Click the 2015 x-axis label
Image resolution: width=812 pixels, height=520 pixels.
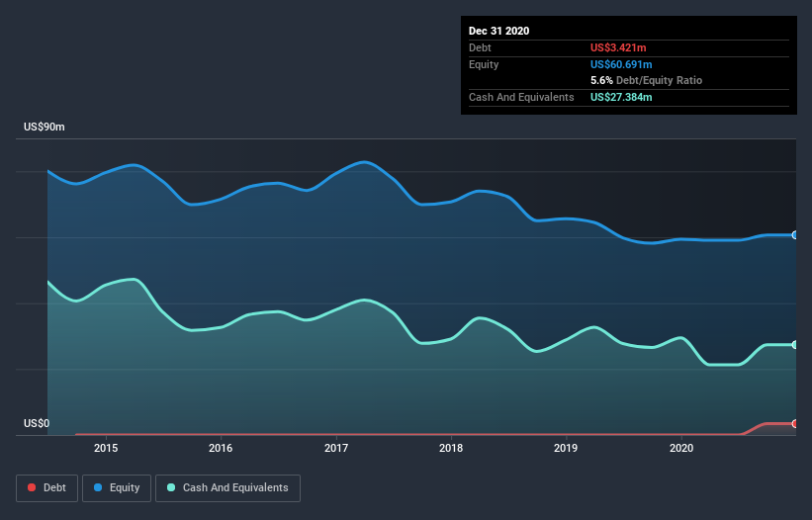[x=106, y=448]
